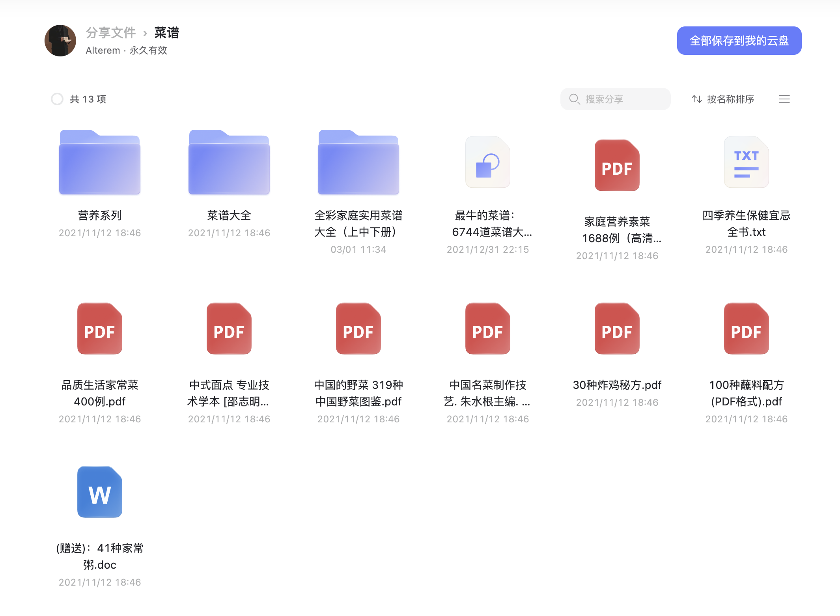Open 家庭营养素菜1688例 PDF icon
Image resolution: width=840 pixels, height=616 pixels.
pos(617,165)
